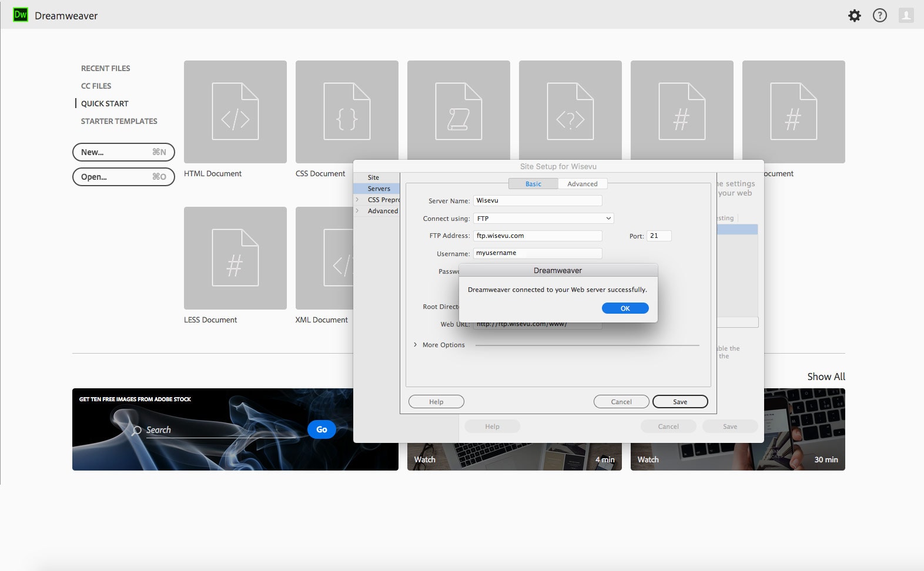Click the 'LESS Document' label
Screen dimensions: 924x571
click(x=210, y=320)
